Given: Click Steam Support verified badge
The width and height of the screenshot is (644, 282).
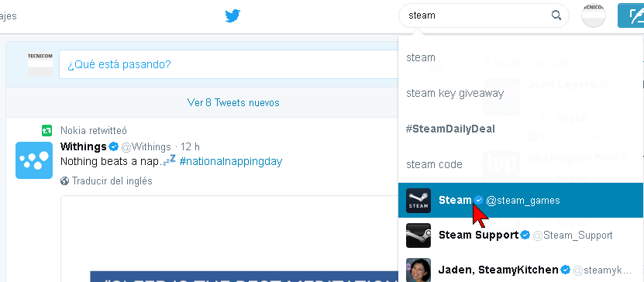Looking at the screenshot, I should (x=525, y=236).
